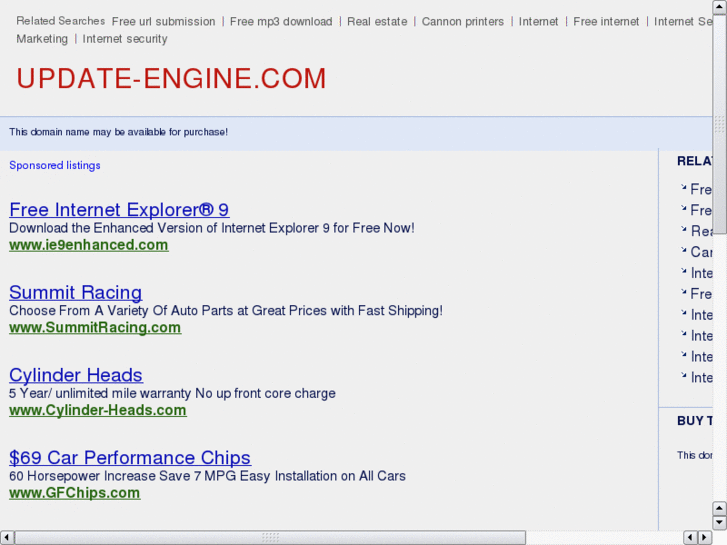Click the vertical scrollbar thumb
The image size is (727, 545).
(720, 125)
